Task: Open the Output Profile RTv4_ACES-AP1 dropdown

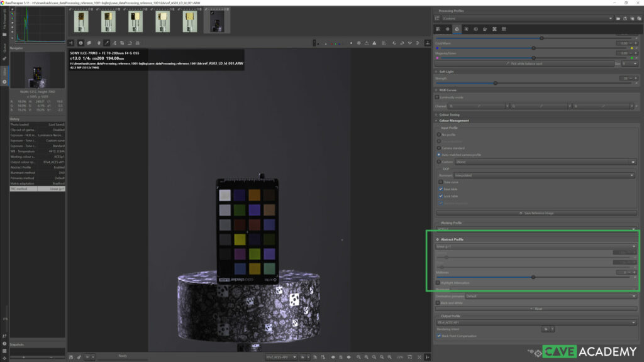Action: click(x=536, y=322)
